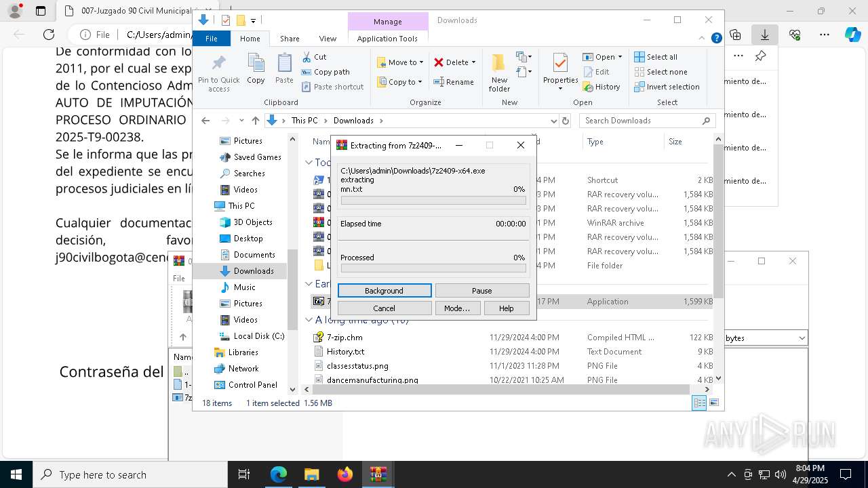Switch to the Share ribbon tab
Screen dimensions: 868x488
[290, 39]
